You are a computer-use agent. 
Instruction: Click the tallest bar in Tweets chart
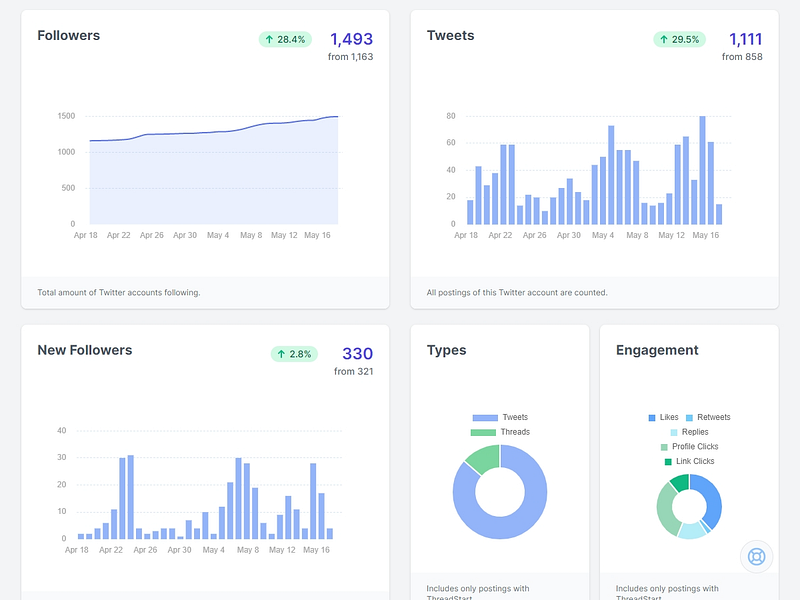(x=703, y=170)
